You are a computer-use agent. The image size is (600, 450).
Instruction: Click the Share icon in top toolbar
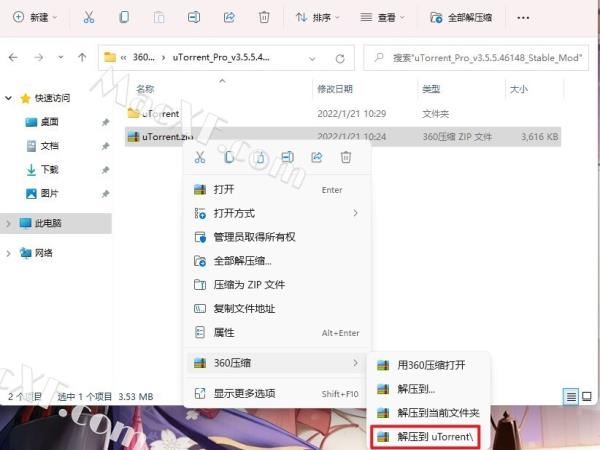coord(229,17)
